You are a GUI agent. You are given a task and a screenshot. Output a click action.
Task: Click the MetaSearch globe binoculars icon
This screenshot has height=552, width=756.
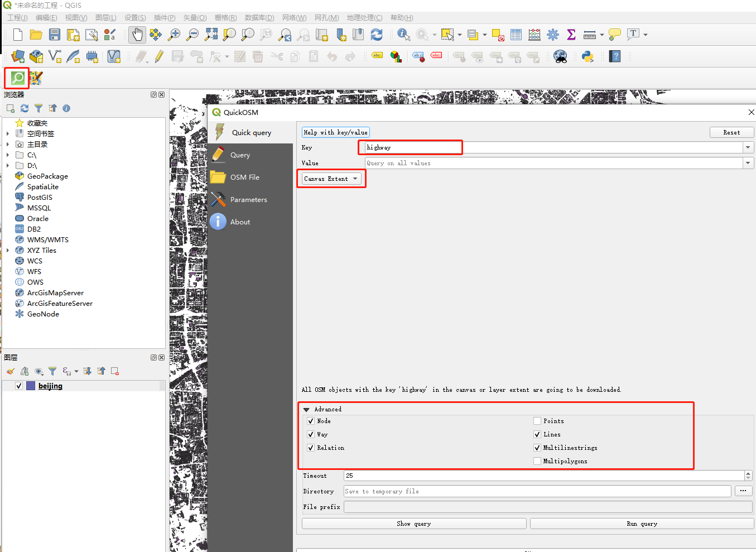560,56
